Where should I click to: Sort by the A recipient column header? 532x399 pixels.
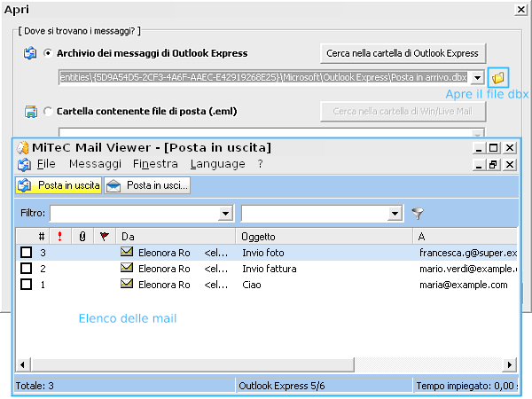pyautogui.click(x=465, y=236)
